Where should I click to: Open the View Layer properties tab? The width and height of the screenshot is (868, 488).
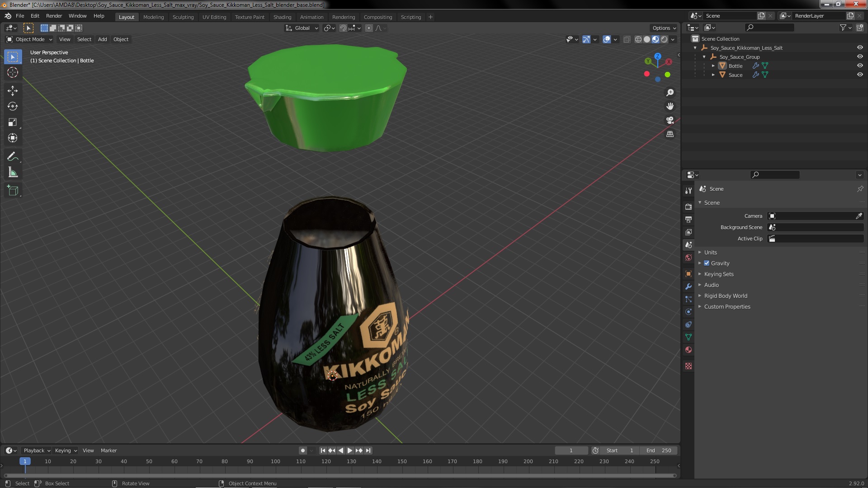(x=688, y=232)
